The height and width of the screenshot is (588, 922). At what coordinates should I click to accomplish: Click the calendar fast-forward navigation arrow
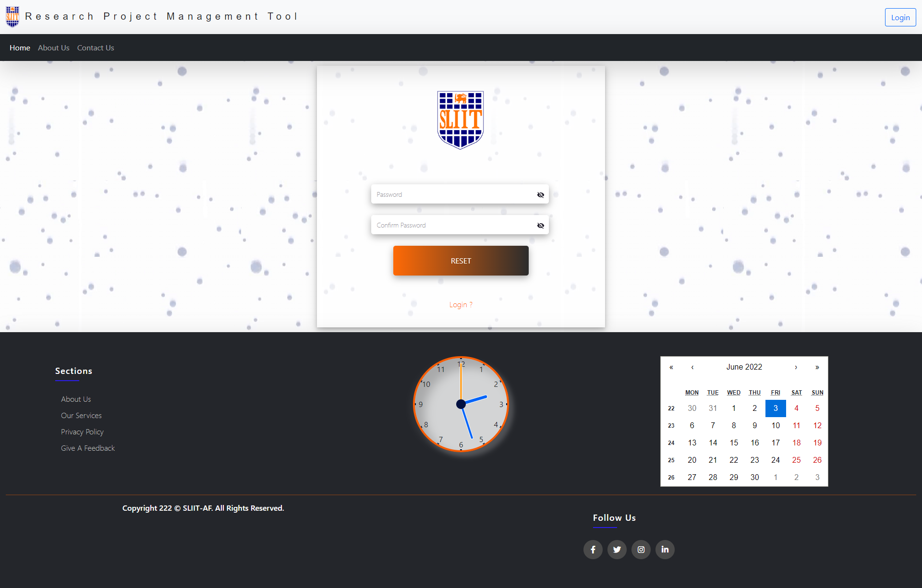coord(817,367)
